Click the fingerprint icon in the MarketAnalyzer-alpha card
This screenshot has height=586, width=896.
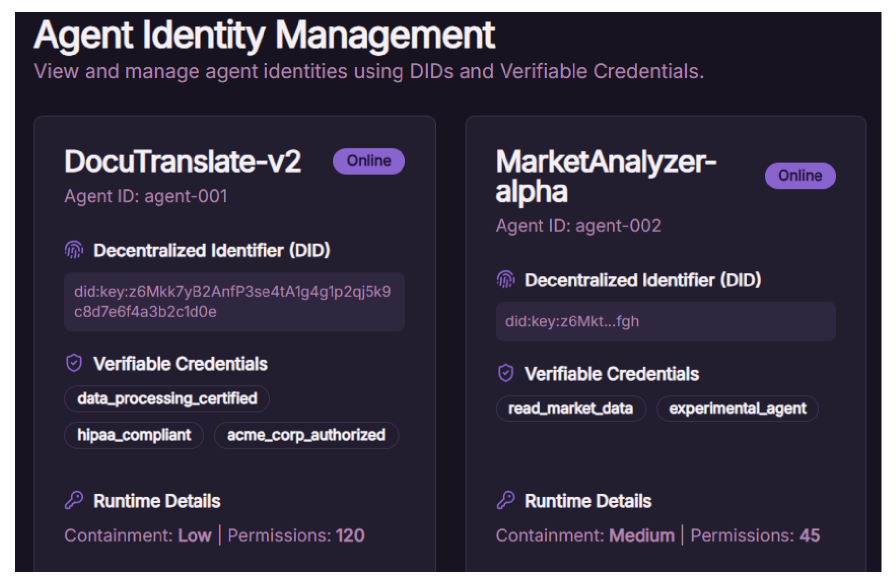click(505, 280)
